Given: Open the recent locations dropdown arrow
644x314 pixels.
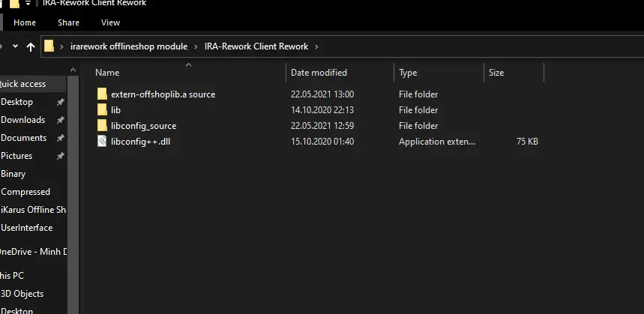Looking at the screenshot, I should [x=14, y=46].
